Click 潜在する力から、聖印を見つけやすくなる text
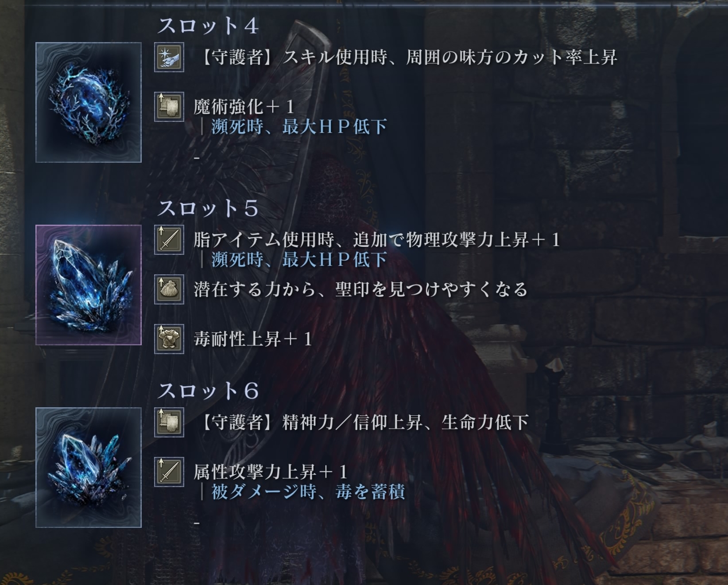This screenshot has width=728, height=585. click(361, 289)
